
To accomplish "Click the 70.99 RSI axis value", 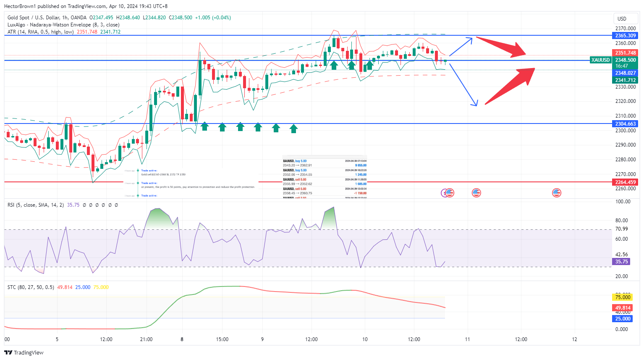I will (x=621, y=229).
